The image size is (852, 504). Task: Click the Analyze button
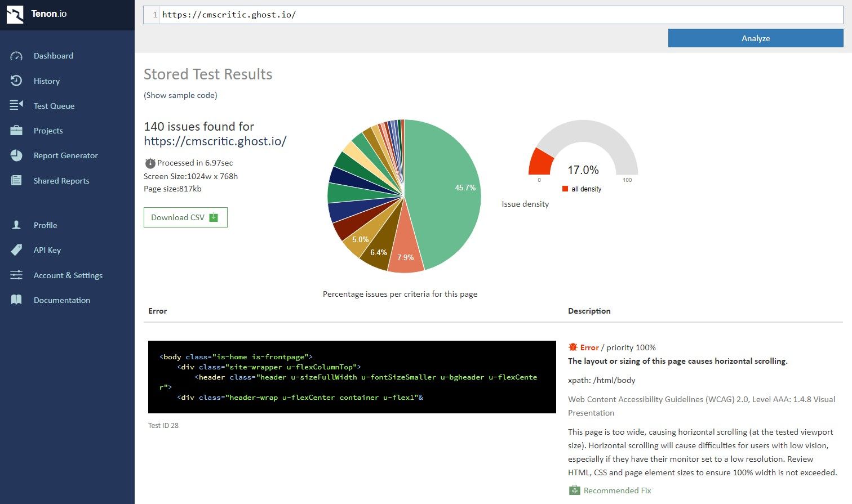[x=756, y=38]
